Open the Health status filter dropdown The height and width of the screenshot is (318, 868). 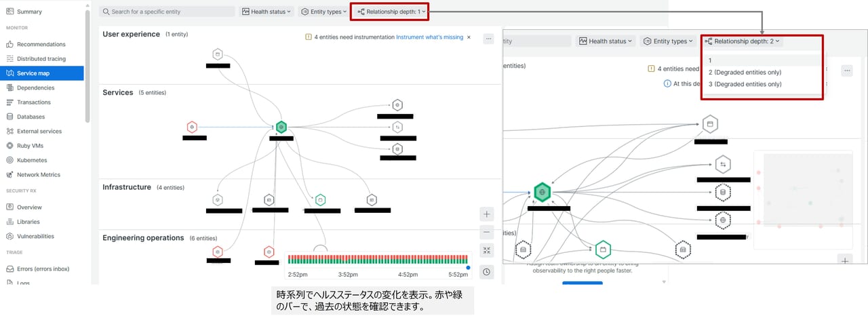(x=267, y=12)
